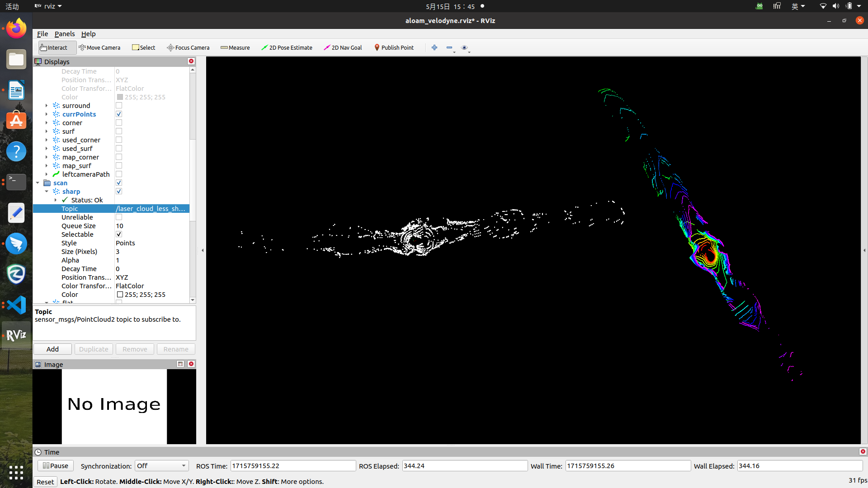Open the Panels menu

tap(65, 34)
